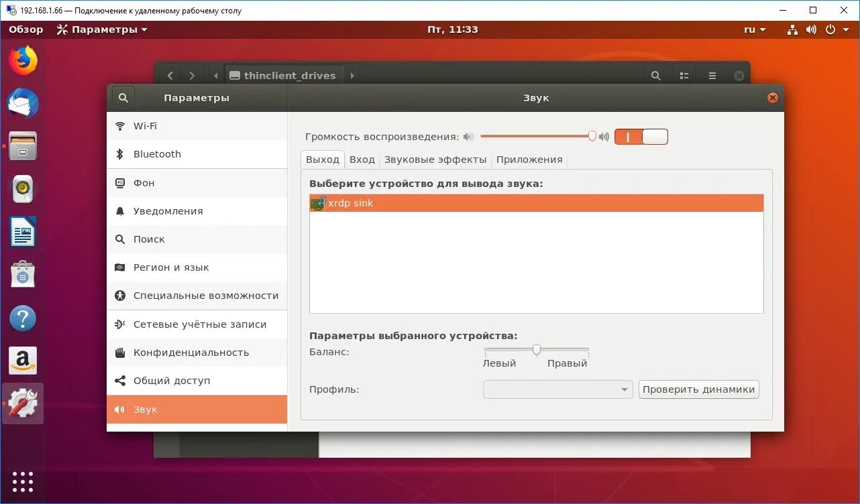Switch to the Вход tab
Viewport: 860px width, 504px height.
point(362,160)
